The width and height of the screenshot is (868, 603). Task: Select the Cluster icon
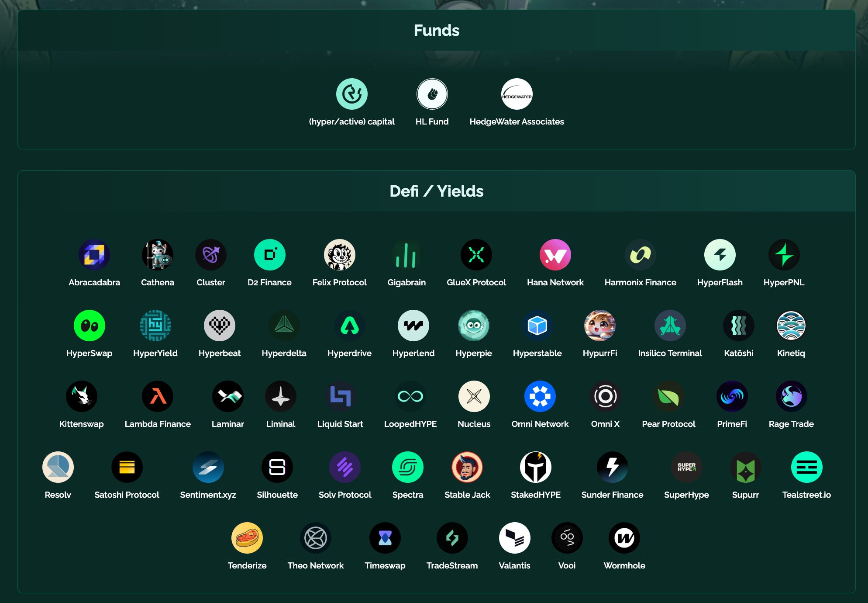tap(211, 255)
